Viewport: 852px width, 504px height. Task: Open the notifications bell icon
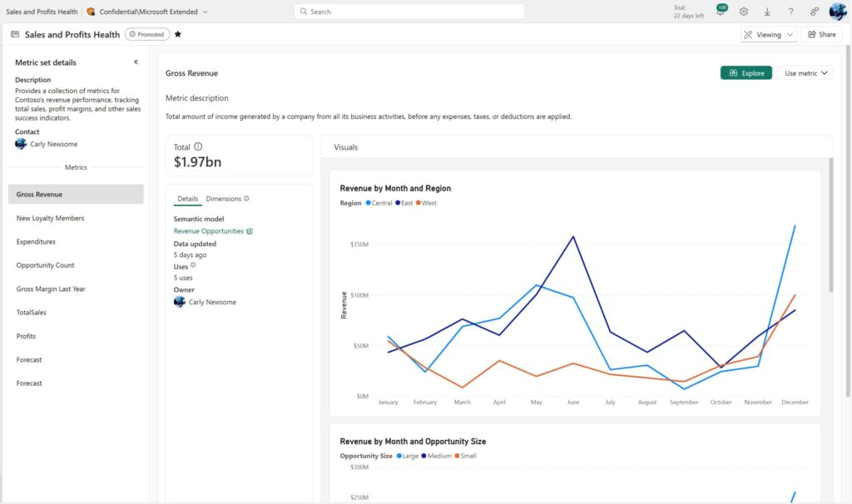click(x=721, y=12)
